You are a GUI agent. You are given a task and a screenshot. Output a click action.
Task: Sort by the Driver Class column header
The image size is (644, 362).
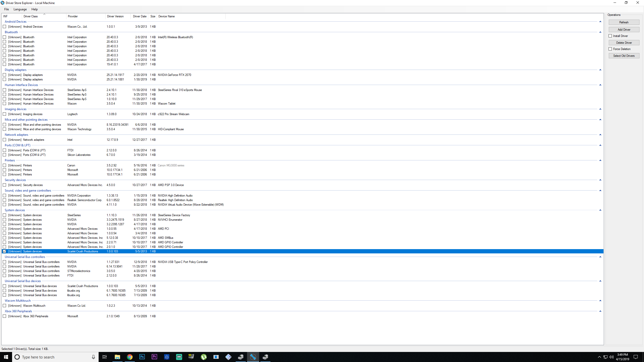44,16
